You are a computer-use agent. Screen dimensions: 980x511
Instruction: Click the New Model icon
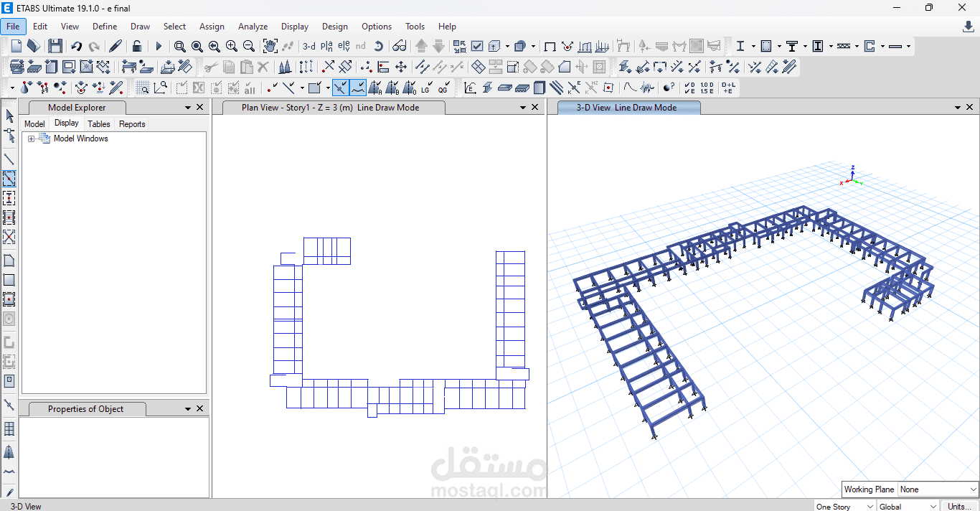pos(17,46)
